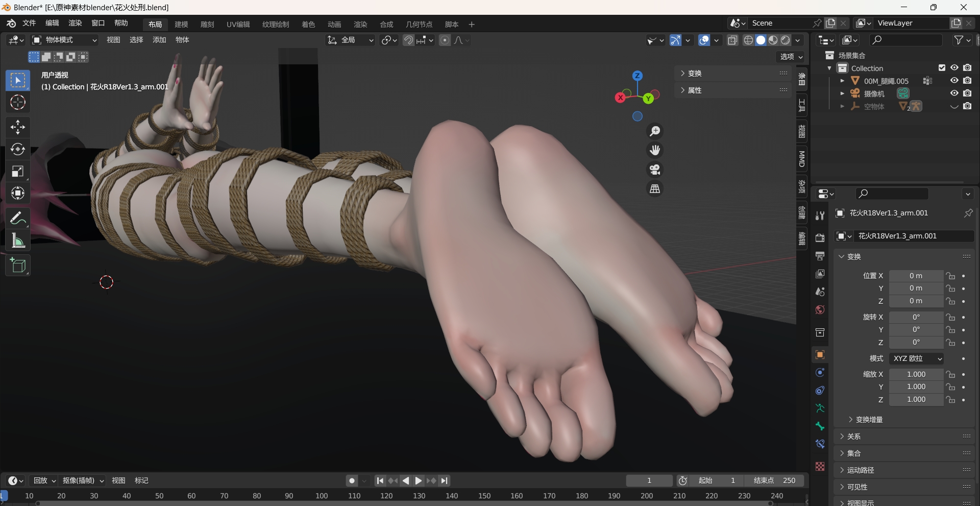The image size is (980, 506).
Task: Click the current frame number field
Action: coord(649,481)
